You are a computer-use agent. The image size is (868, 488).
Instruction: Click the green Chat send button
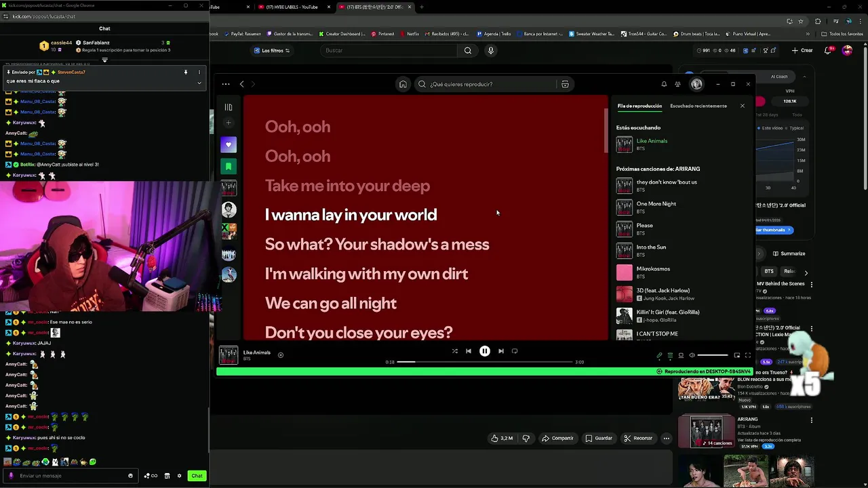(x=197, y=476)
